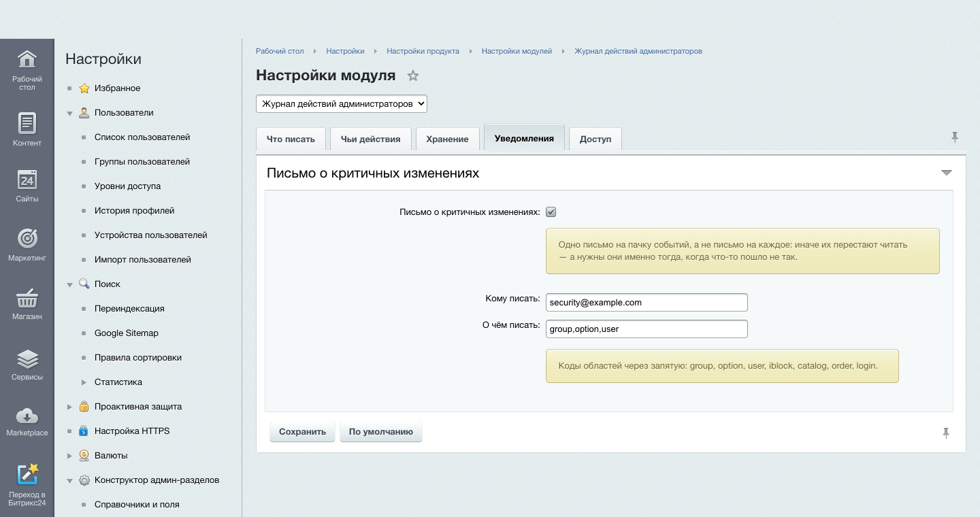Viewport: 980px width, 517px height.
Task: Collapse the Пользователи tree node
Action: tap(69, 114)
